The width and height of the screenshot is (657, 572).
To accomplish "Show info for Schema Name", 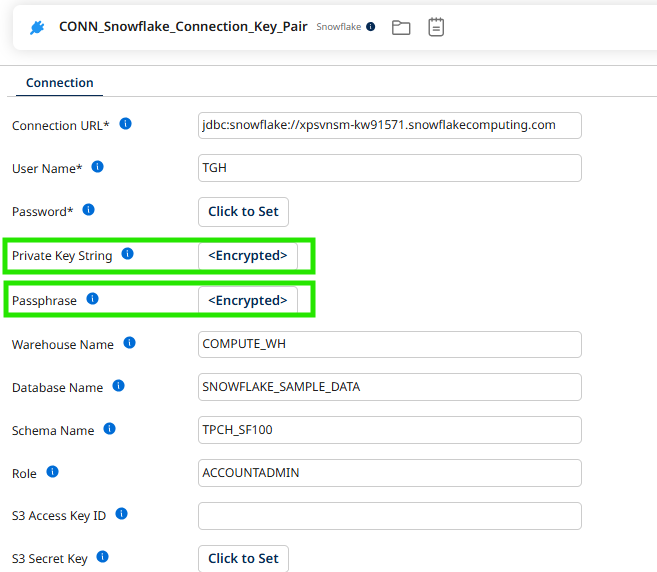I will [x=109, y=429].
